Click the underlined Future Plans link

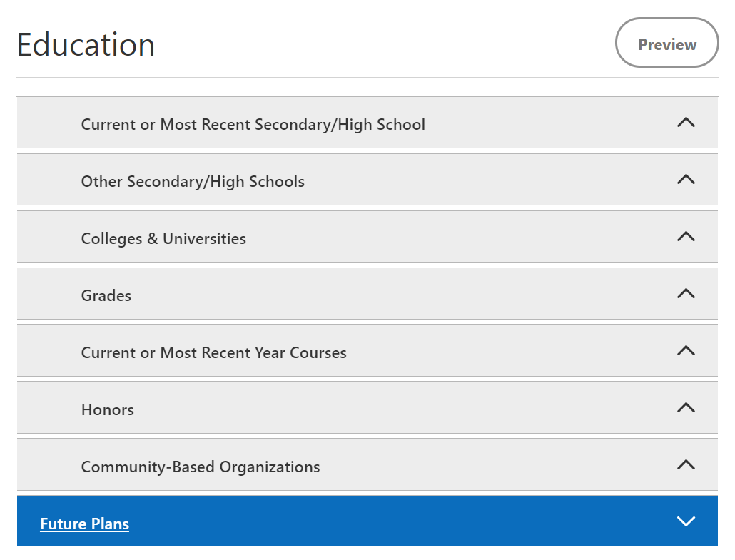[x=84, y=524]
